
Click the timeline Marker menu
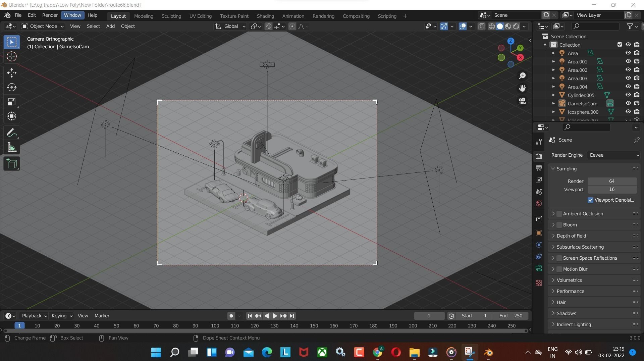pos(102,316)
